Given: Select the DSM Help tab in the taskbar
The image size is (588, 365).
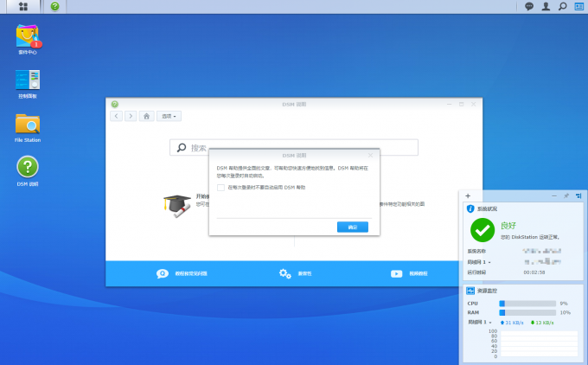Looking at the screenshot, I should tap(55, 6).
